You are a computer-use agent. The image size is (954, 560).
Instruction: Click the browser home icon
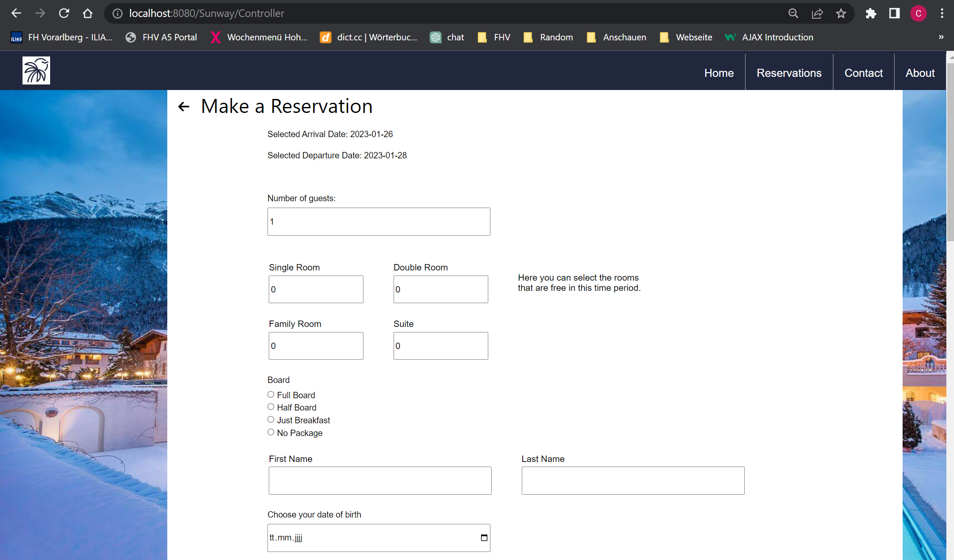click(x=87, y=14)
